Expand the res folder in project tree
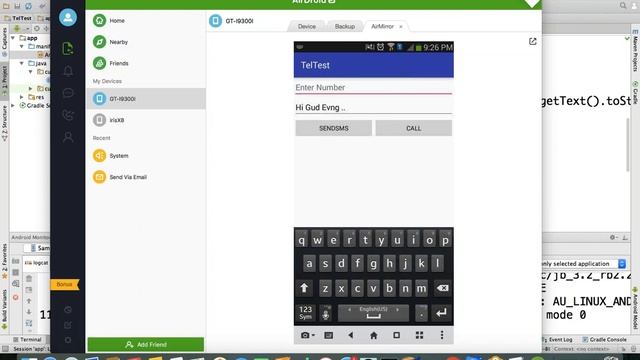The width and height of the screenshot is (640, 360). 22,97
